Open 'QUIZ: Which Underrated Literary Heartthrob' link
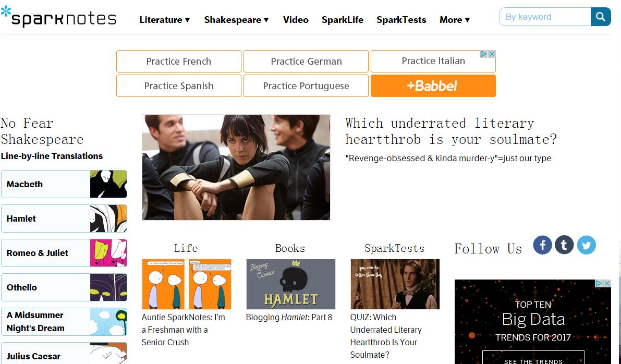621x364 pixels. tap(386, 336)
